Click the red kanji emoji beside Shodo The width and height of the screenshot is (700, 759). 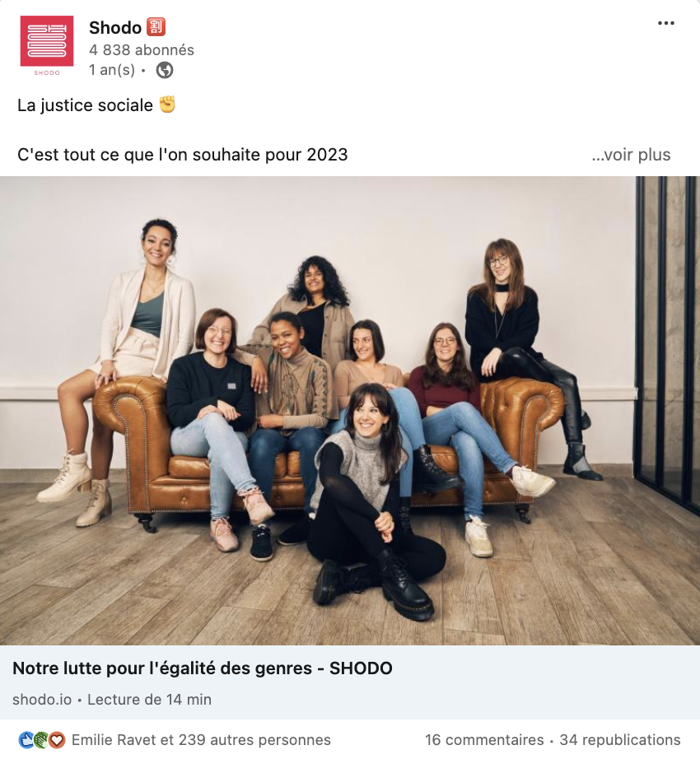[x=156, y=27]
